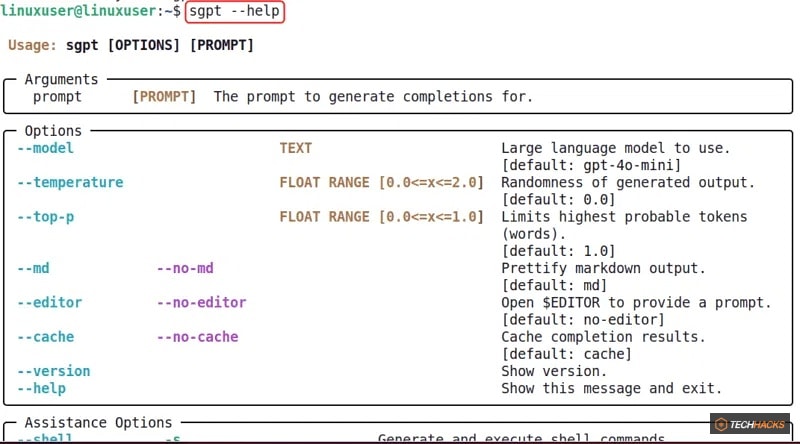Viewport: 800px width, 444px height.
Task: Click 'Cache completion results.' description
Action: (604, 337)
